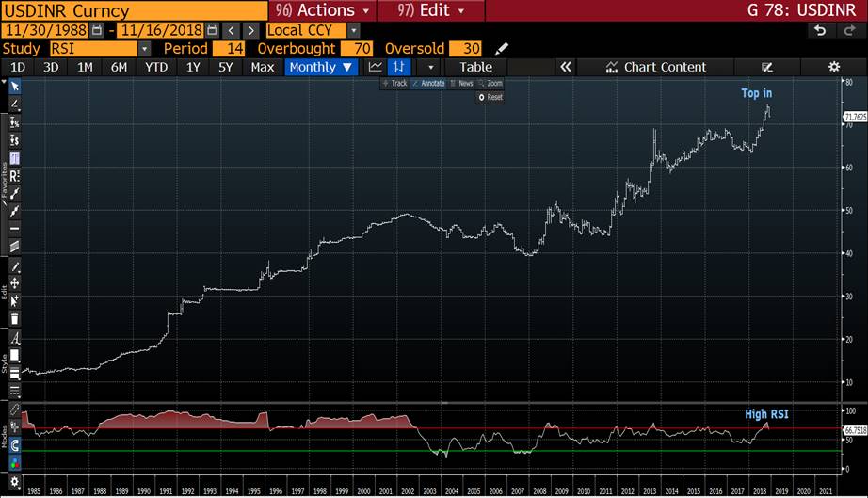Select the highlighted vertical range tool
This screenshot has height=498, width=868.
point(15,158)
